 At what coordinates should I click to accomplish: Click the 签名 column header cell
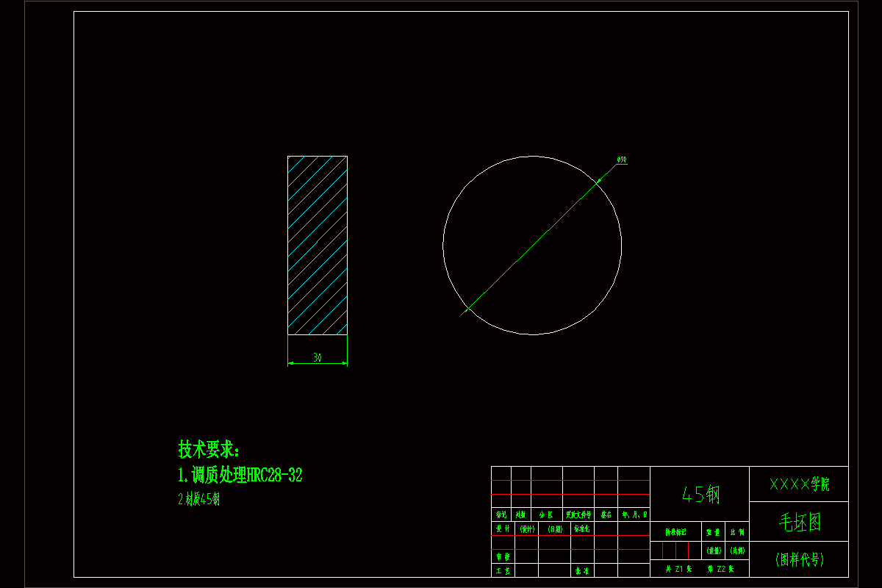click(x=606, y=515)
